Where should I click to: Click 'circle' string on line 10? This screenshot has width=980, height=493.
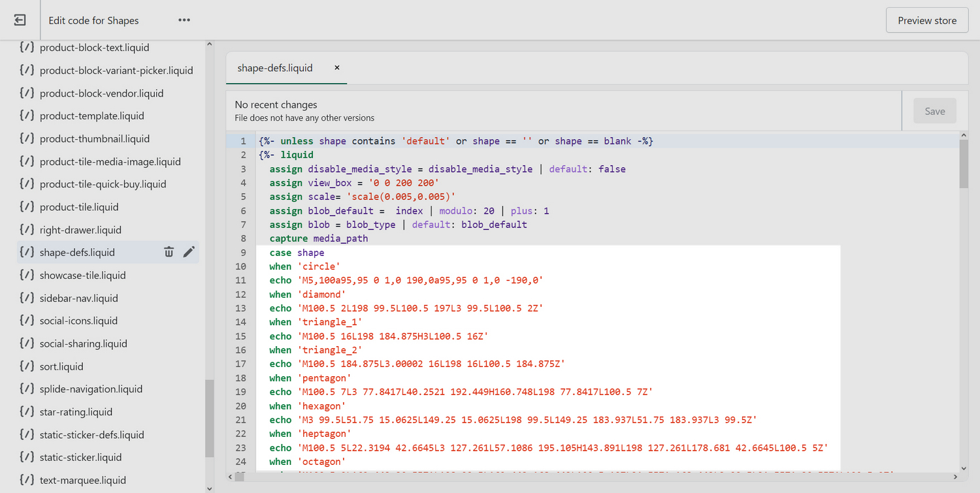point(319,266)
